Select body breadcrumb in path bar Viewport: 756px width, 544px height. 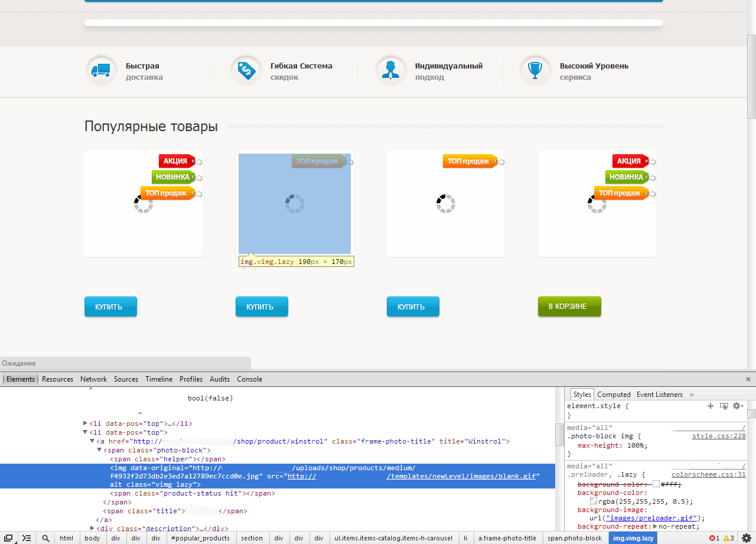tap(92, 538)
